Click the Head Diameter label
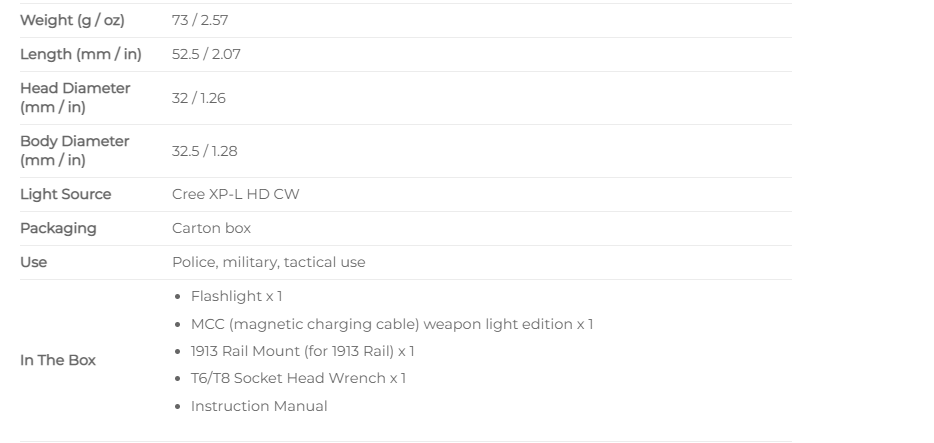This screenshot has height=443, width=934. pos(75,98)
